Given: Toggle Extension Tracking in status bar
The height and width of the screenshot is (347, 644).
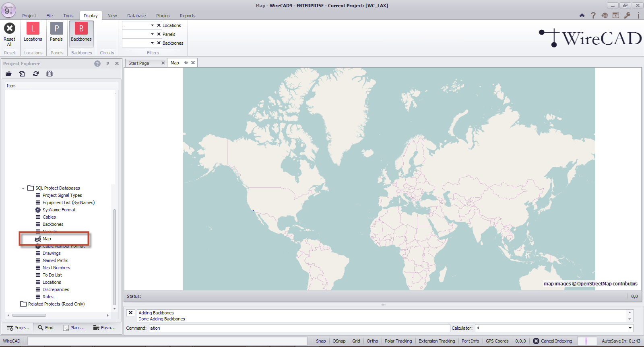Looking at the screenshot, I should pyautogui.click(x=437, y=341).
